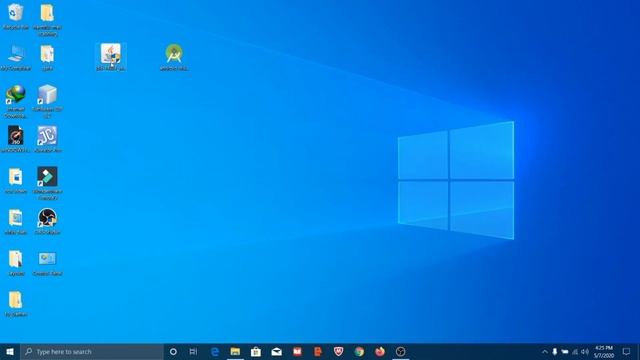Image resolution: width=640 pixels, height=360 pixels.
Task: Open the Mail app on the taskbar
Action: click(277, 352)
